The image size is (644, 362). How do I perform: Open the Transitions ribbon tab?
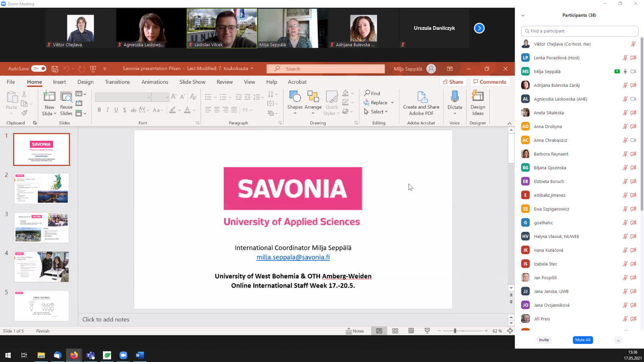117,82
